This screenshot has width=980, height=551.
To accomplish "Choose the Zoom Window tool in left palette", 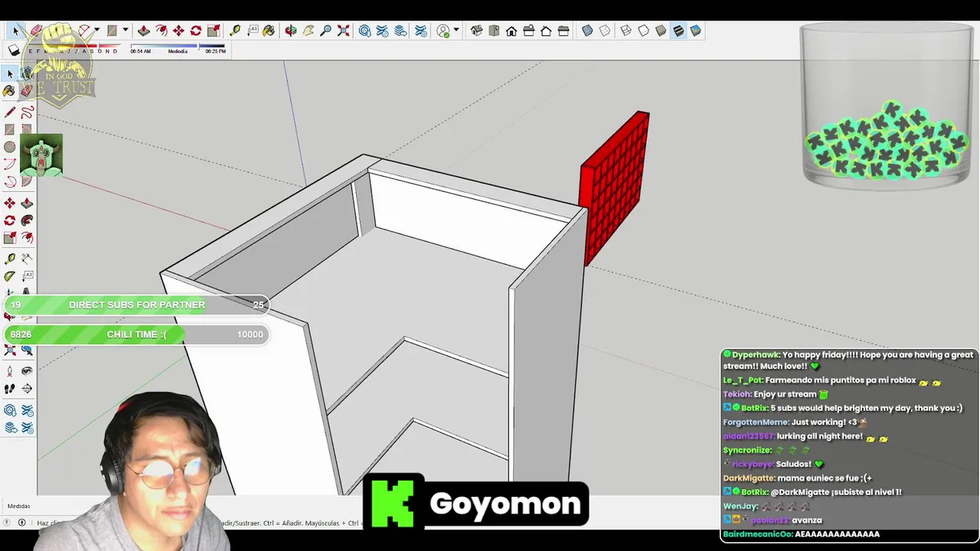I will [27, 350].
